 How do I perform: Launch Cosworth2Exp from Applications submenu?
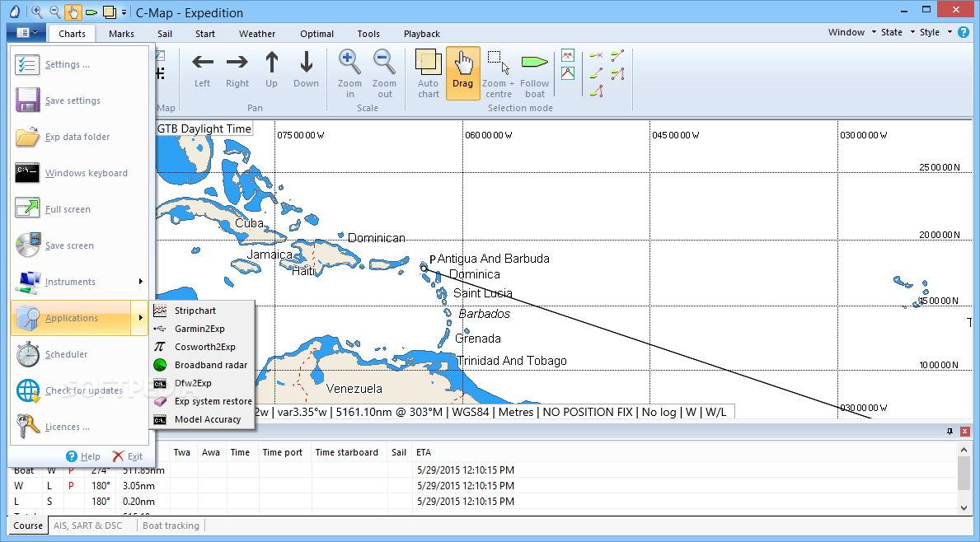point(202,347)
